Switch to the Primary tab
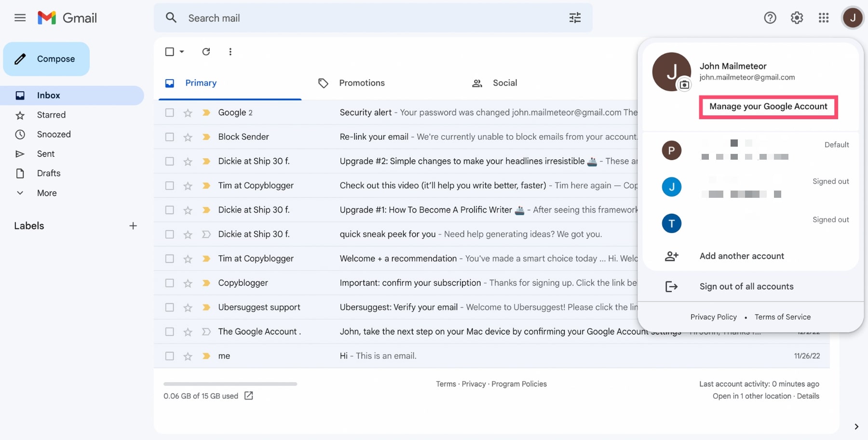Viewport: 868px width, 440px height. 230,83
